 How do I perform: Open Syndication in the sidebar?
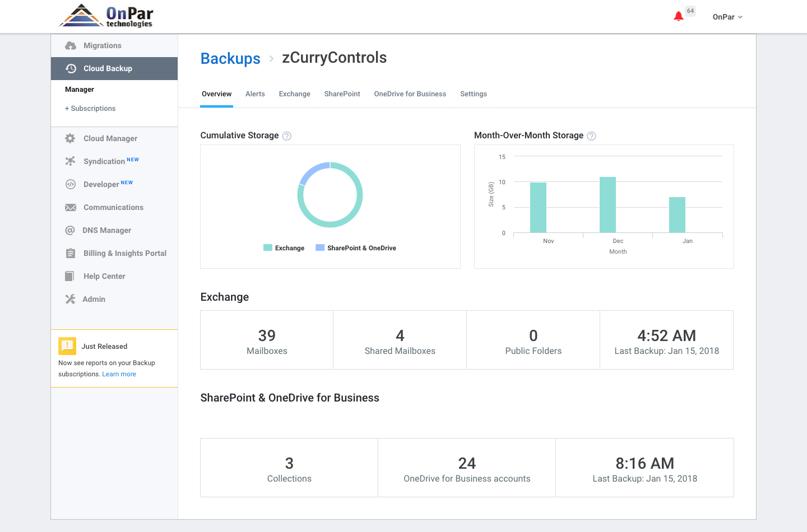(114, 161)
